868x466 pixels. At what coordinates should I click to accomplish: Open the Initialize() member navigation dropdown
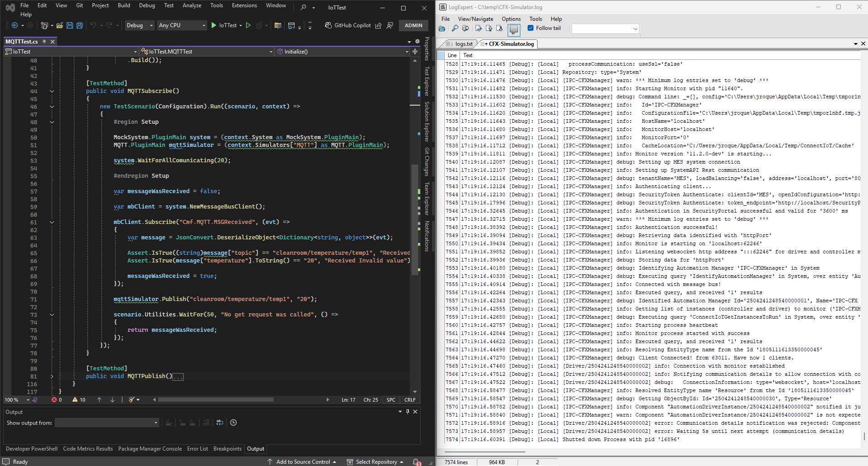342,51
